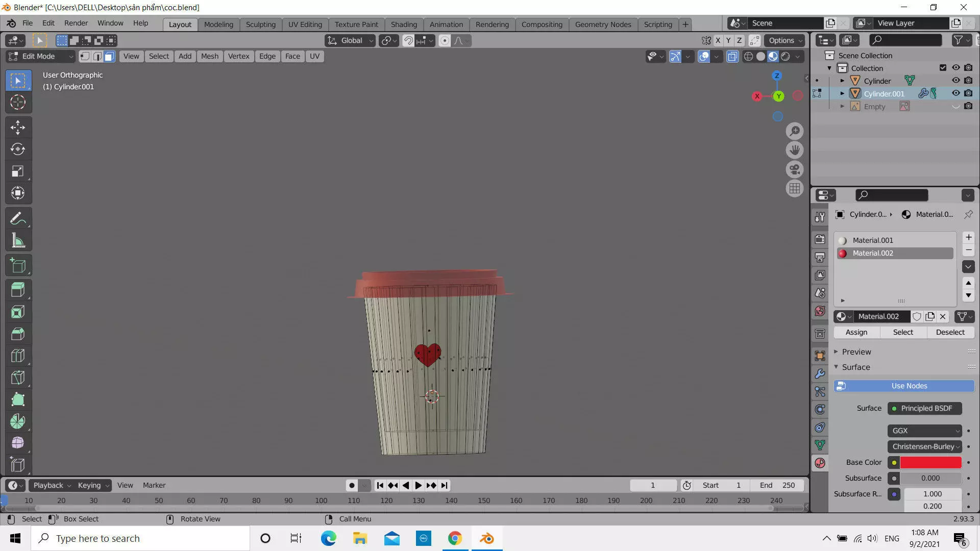This screenshot has width=980, height=551.
Task: Open the Edit Mode dropdown
Action: click(41, 56)
